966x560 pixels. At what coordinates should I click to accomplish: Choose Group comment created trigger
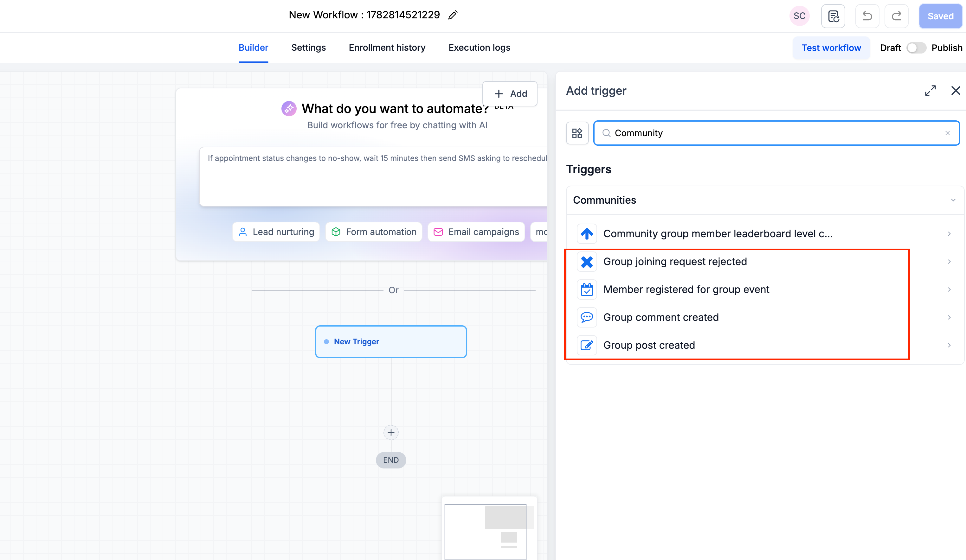pyautogui.click(x=764, y=318)
